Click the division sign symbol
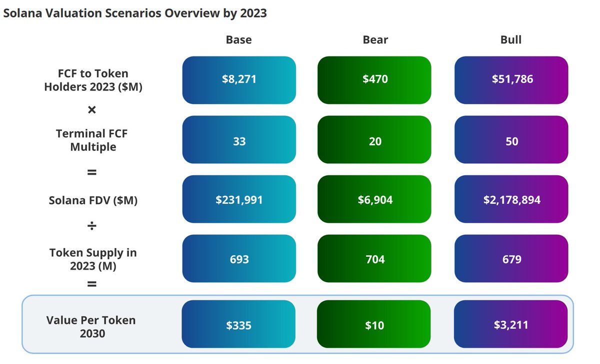 (x=92, y=227)
